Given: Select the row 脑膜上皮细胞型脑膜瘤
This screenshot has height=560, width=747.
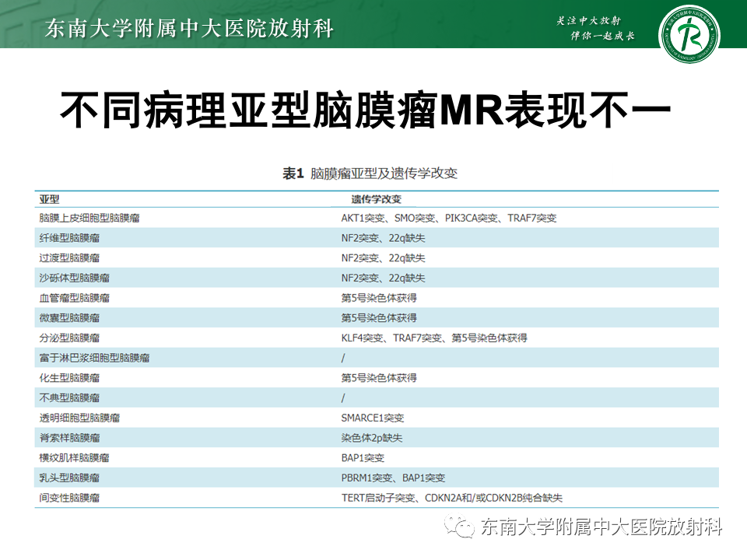Looking at the screenshot, I should pos(377,218).
